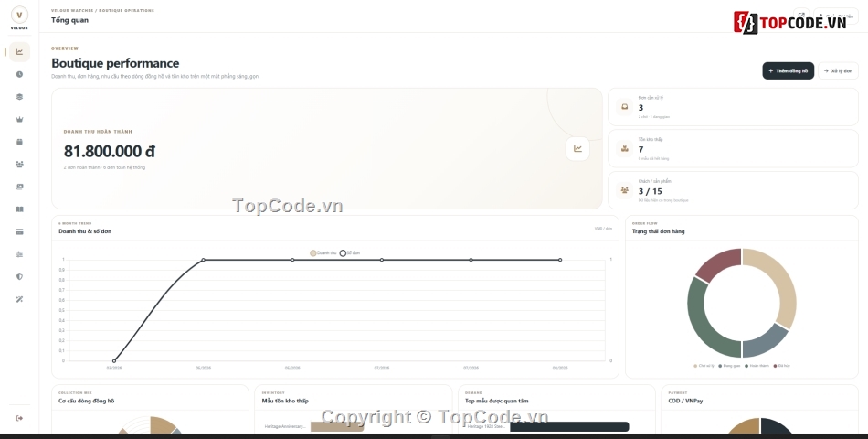Open the box icon in sidebar
This screenshot has height=439, width=868.
[x=19, y=142]
